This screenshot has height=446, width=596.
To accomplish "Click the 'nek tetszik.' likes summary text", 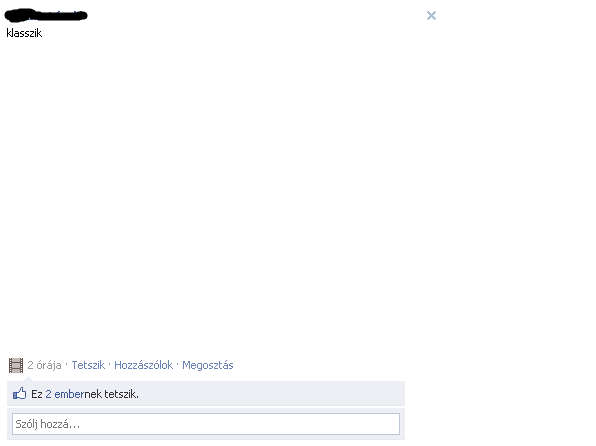I will pos(111,394).
